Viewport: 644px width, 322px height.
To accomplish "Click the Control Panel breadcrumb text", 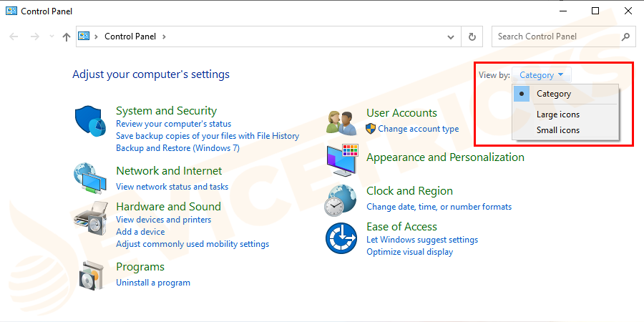I will [130, 36].
